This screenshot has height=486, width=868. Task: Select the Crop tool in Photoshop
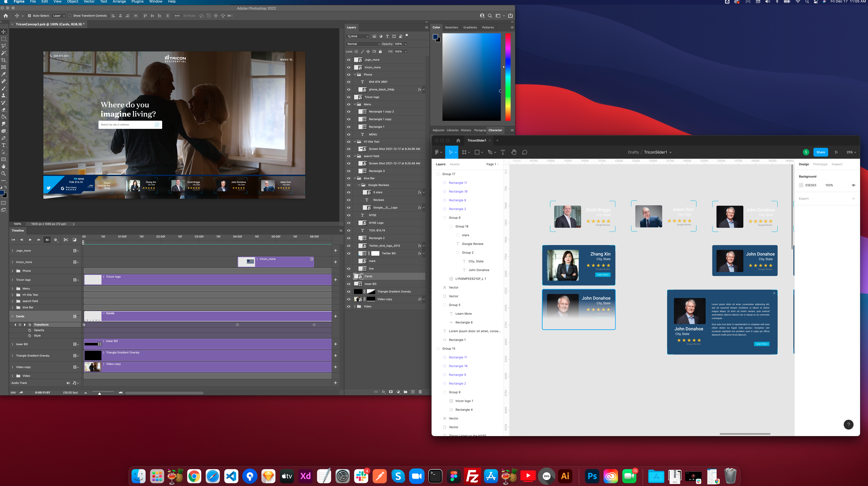point(4,60)
